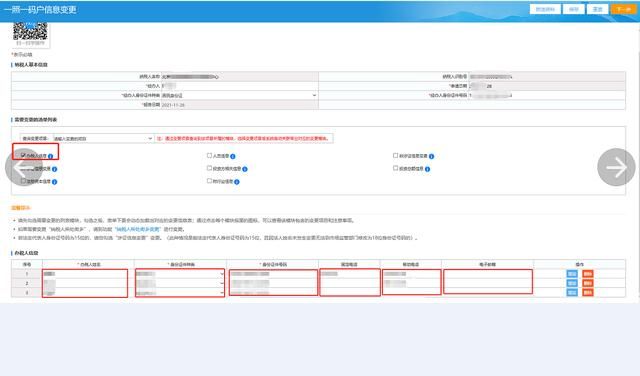Screen dimensions: 640x376
Task: Tick the 投资总额信息 checkbox
Action: (396, 168)
